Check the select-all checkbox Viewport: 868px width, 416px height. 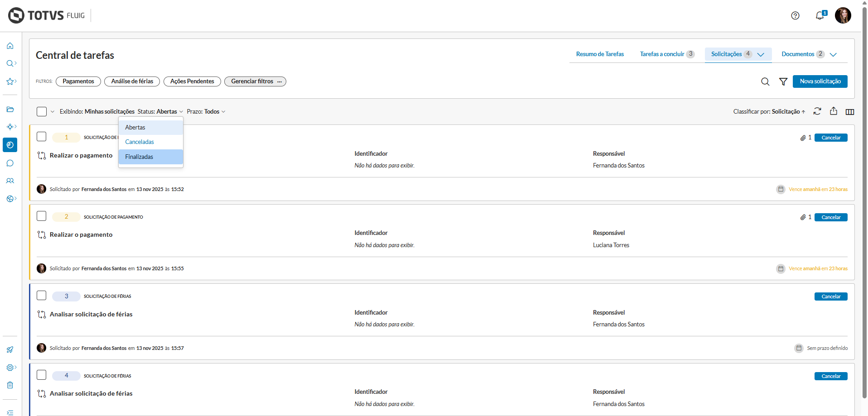pos(42,111)
